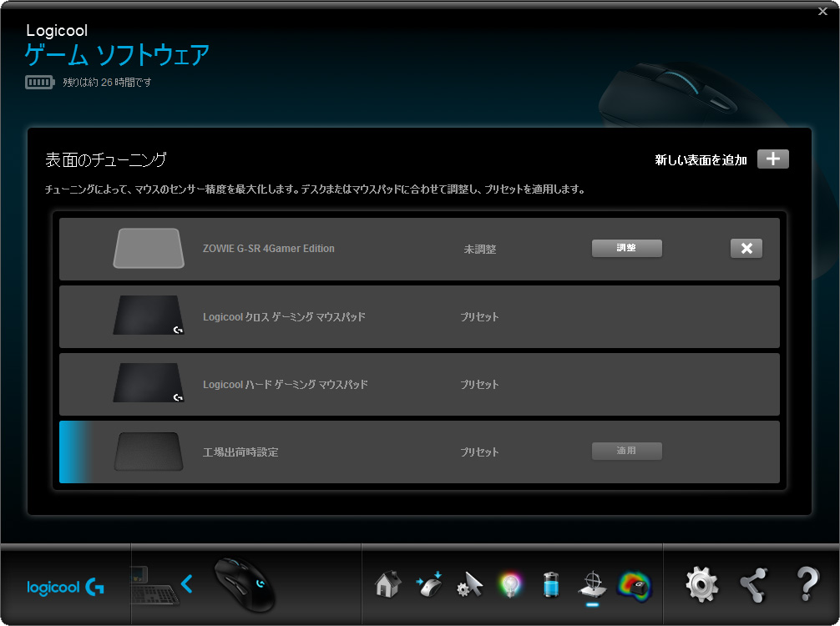Open battery settings icon
Viewport: 840px width, 626px height.
(551, 585)
